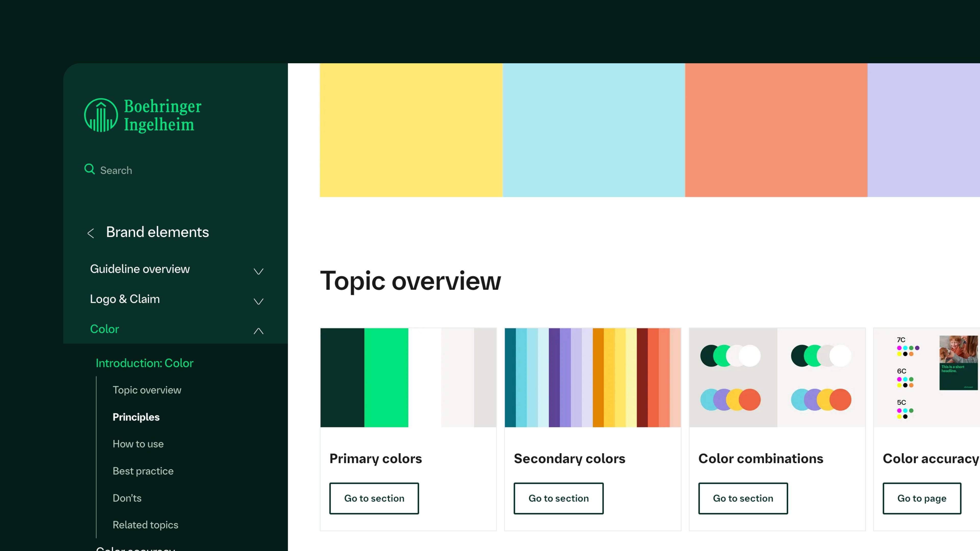Expand the Guideline overview chevron
Viewport: 980px width, 551px height.
[x=258, y=271]
